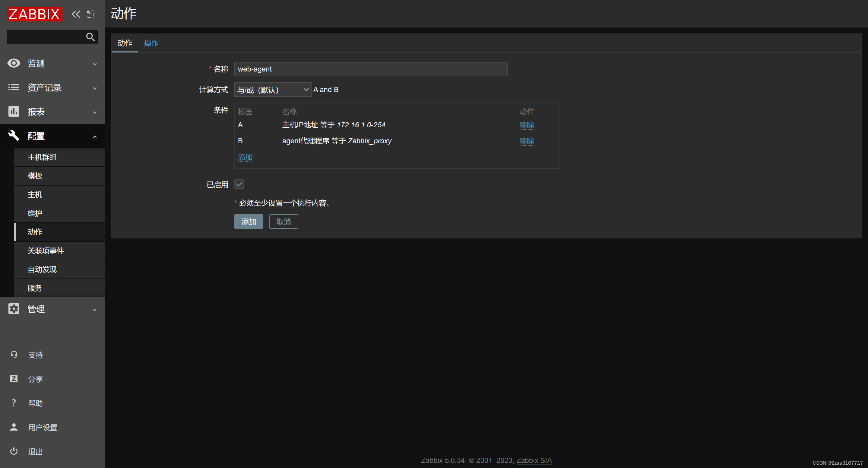
Task: Remove condition A via 移除 link
Action: (527, 125)
